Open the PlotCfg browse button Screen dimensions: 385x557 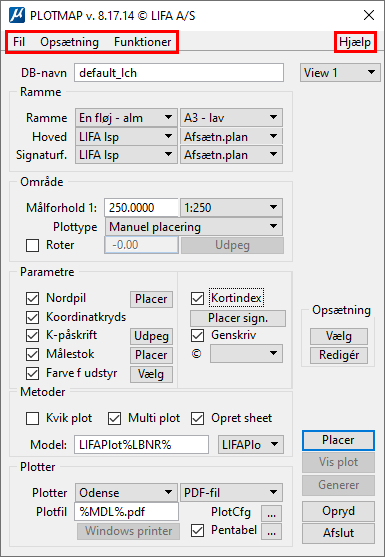[272, 513]
